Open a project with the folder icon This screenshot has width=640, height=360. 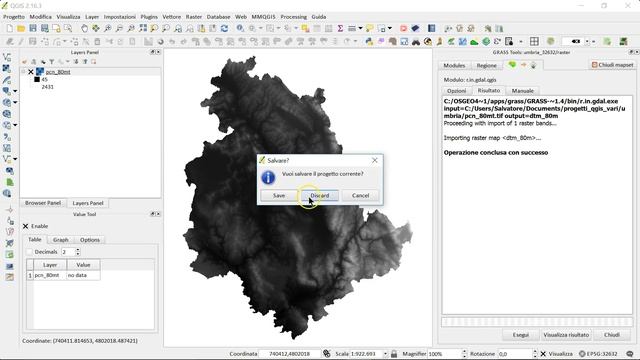[21, 28]
